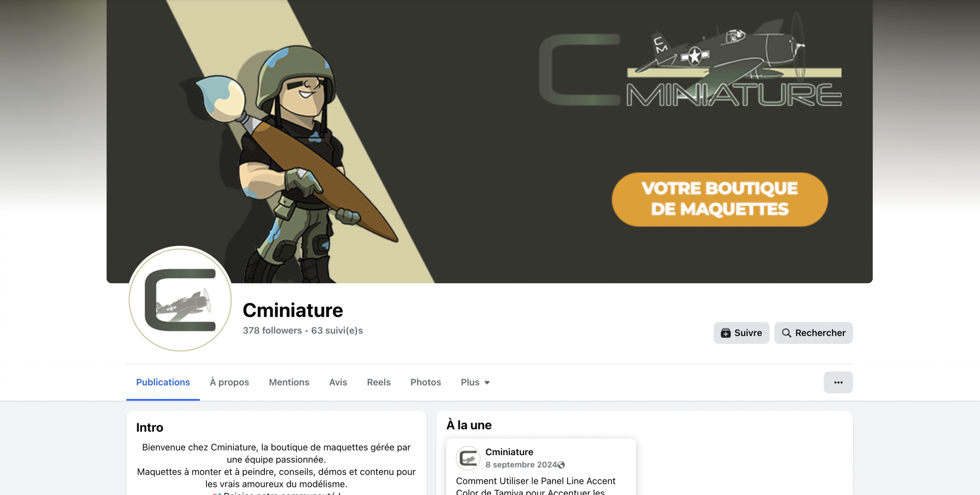Open the three-dots page options menu
Viewport: 980px width, 495px height.
838,382
